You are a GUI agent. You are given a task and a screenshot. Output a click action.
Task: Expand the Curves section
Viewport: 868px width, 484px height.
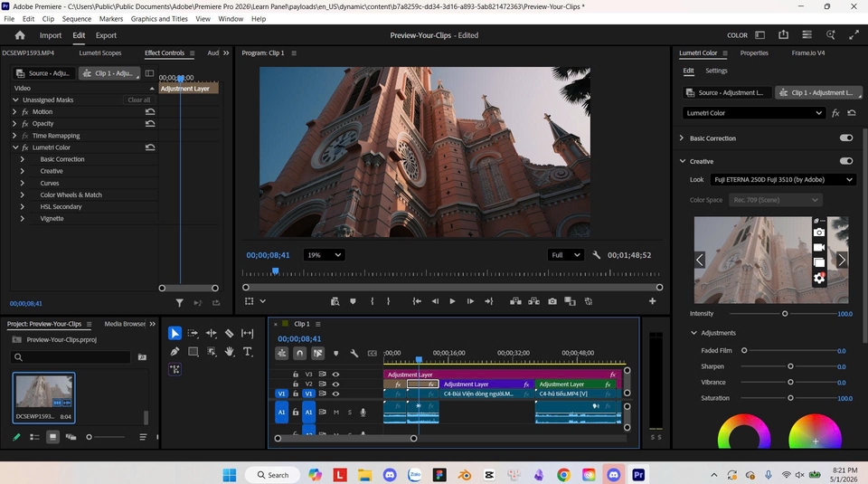pos(22,183)
